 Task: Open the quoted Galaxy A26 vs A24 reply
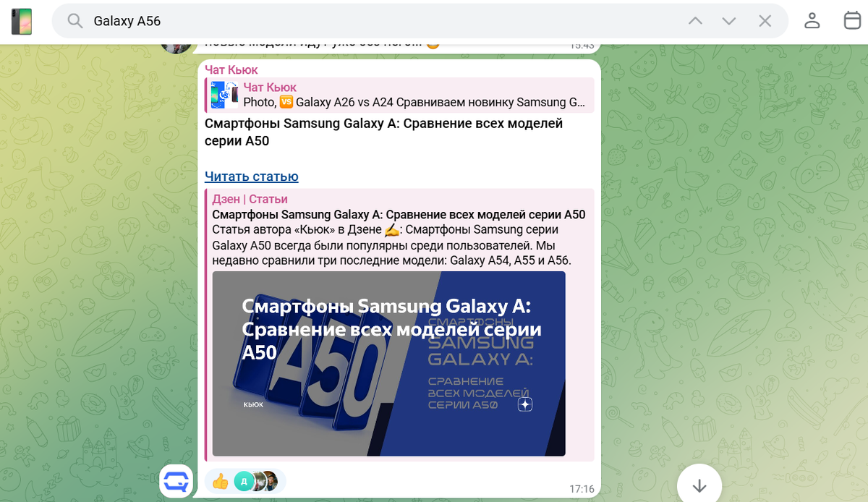pyautogui.click(x=399, y=95)
